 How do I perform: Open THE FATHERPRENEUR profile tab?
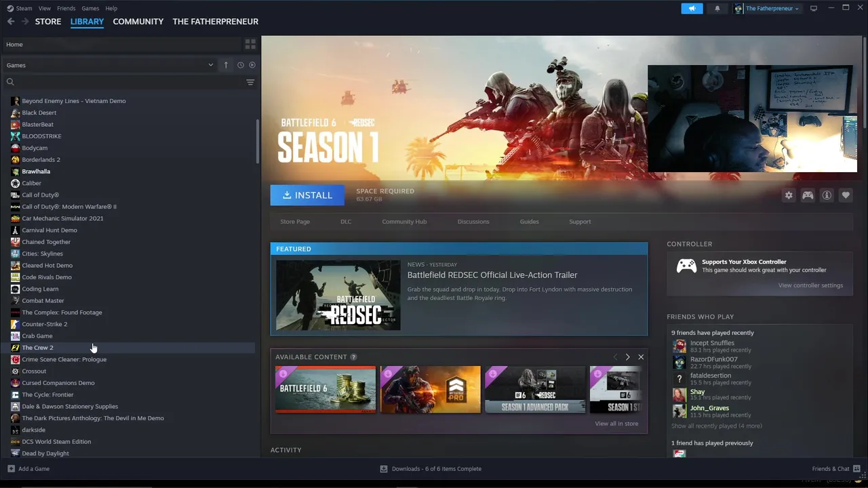coord(216,22)
